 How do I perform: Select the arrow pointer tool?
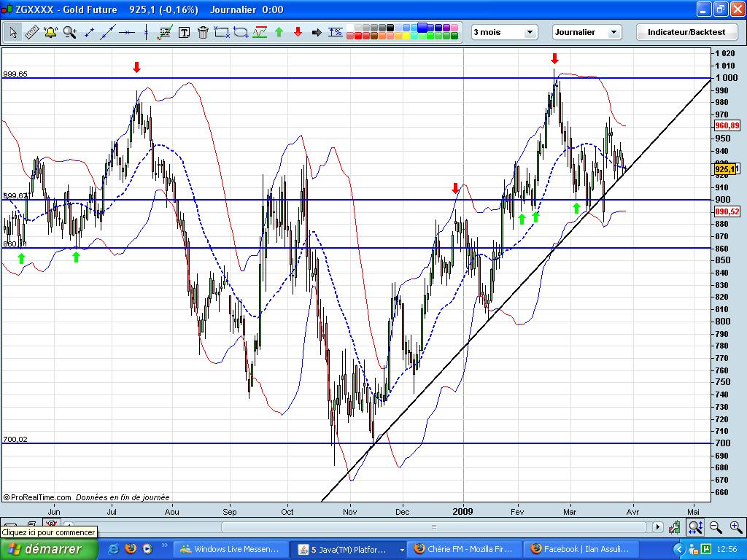13,32
